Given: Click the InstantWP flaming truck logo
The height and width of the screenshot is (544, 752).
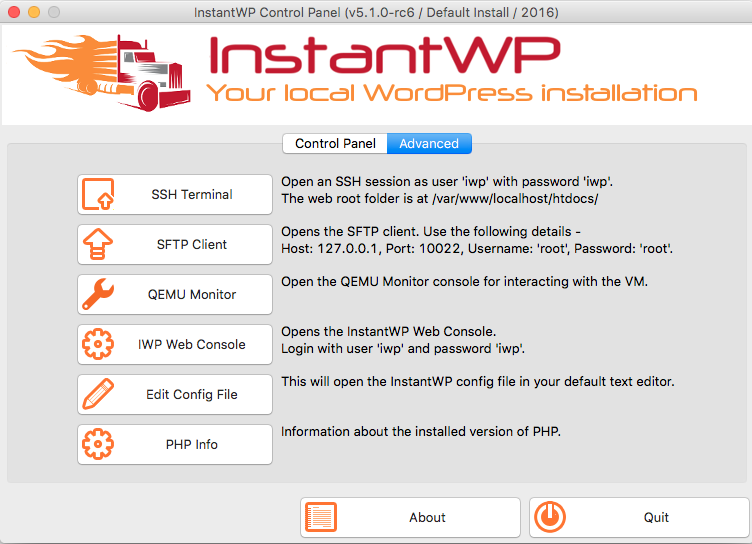Looking at the screenshot, I should tap(102, 72).
